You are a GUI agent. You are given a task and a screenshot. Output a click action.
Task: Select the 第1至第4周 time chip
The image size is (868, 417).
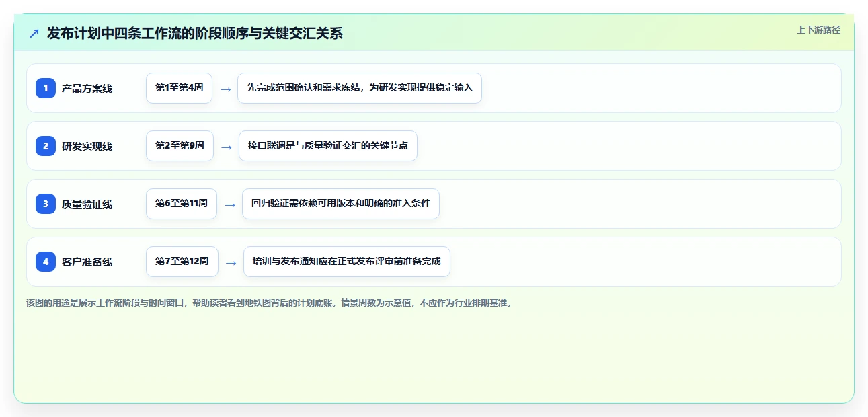pos(179,88)
